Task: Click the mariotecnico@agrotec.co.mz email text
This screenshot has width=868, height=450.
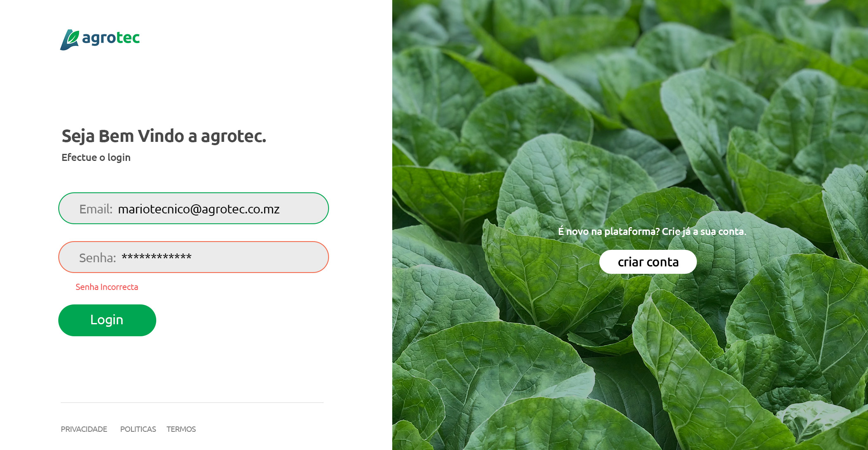Action: (x=199, y=209)
